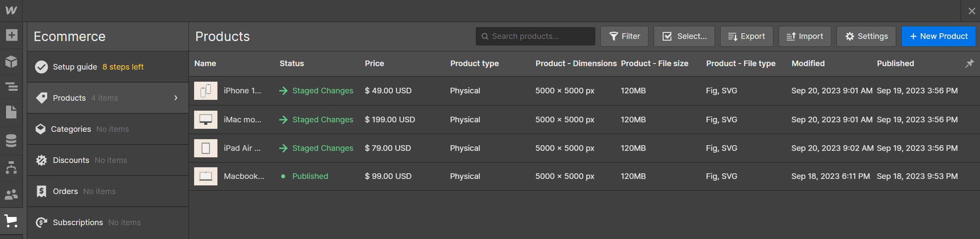Viewport: 980px width, 239px height.
Task: Click the $ 49.00 USD price
Action: pyautogui.click(x=388, y=91)
